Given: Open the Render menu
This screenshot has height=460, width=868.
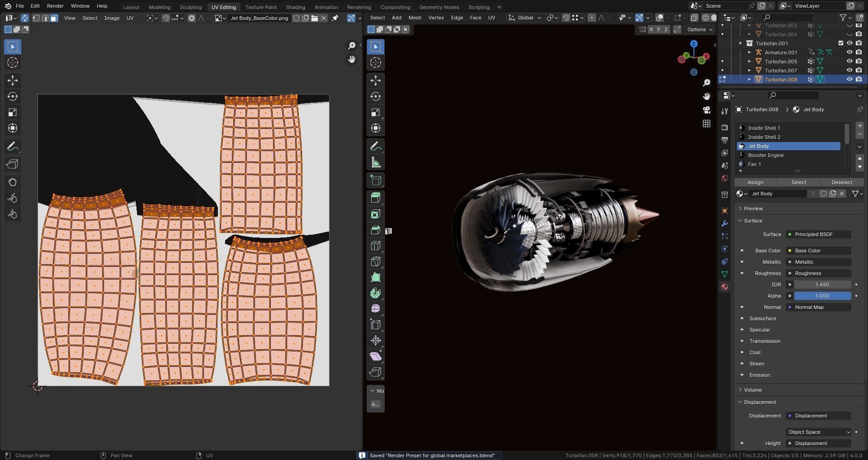Looking at the screenshot, I should 55,6.
